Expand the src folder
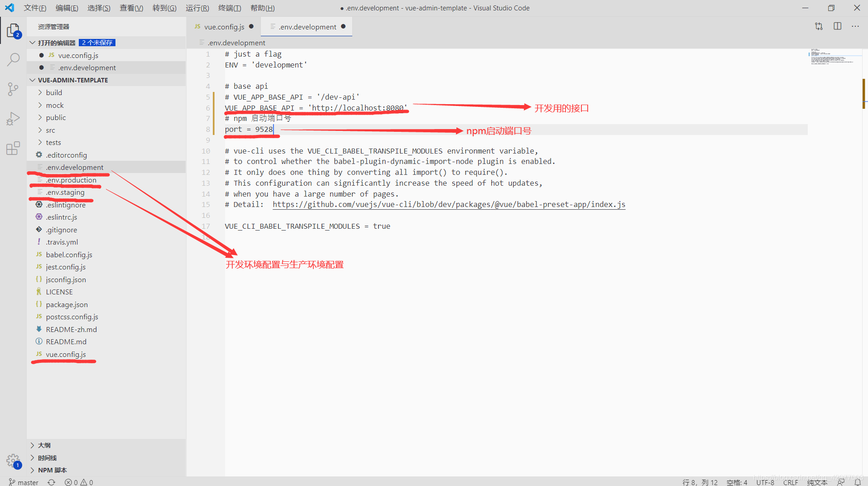This screenshot has width=868, height=486. point(106,130)
